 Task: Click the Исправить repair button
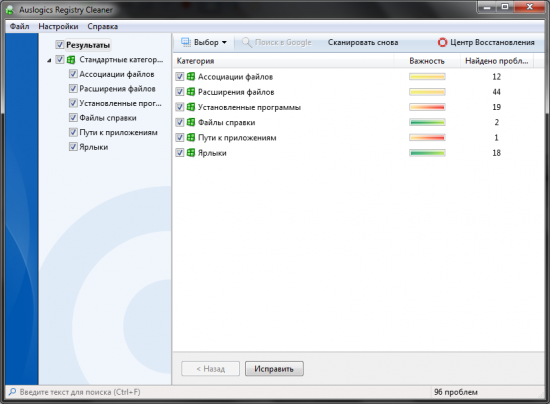(274, 369)
